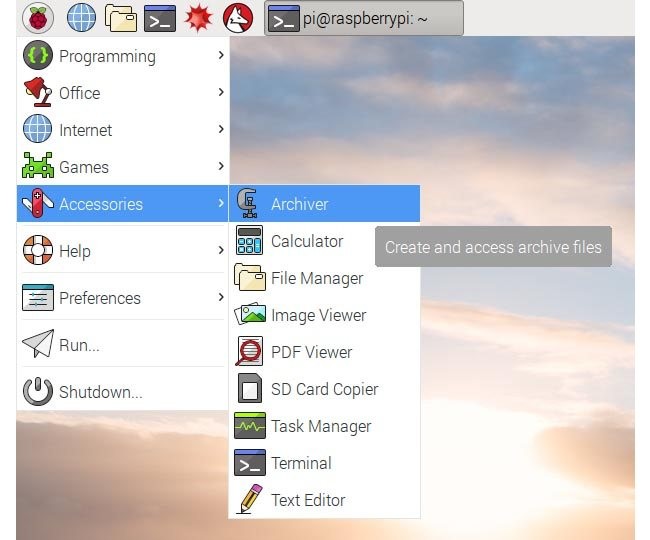Open the Run... dialog entry
Screen dimensions: 650x540
(123, 344)
